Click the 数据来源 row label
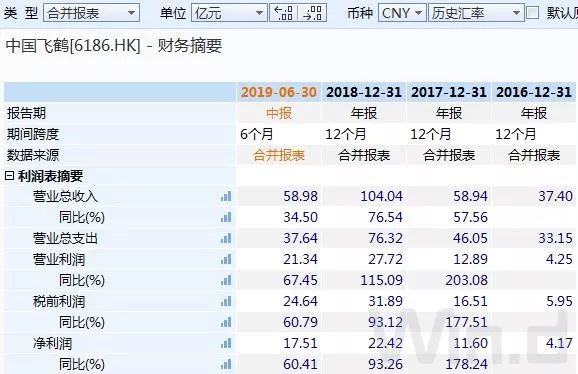This screenshot has height=374, width=578. 33,155
